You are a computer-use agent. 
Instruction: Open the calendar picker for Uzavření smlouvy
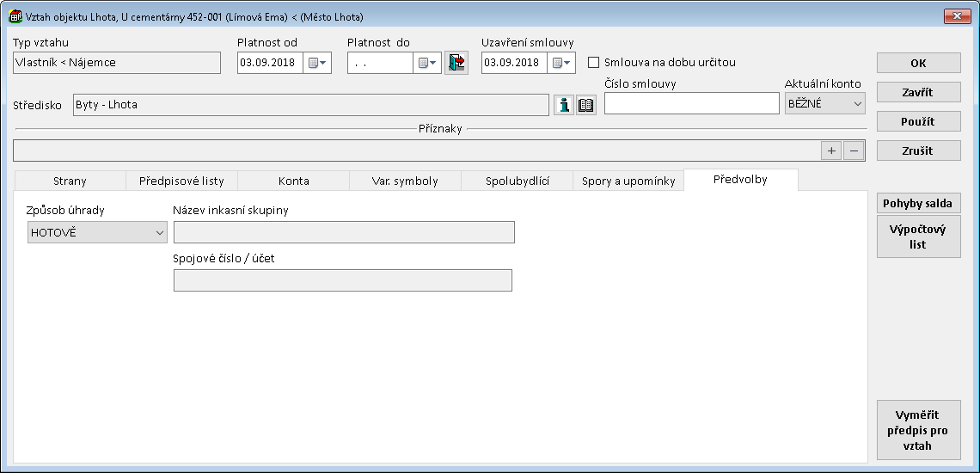561,63
